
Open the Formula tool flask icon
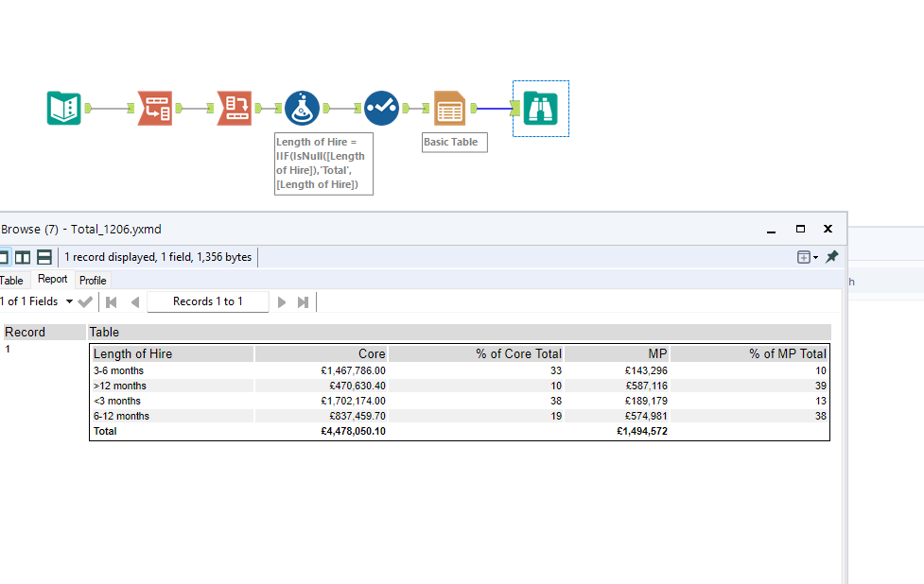302,109
